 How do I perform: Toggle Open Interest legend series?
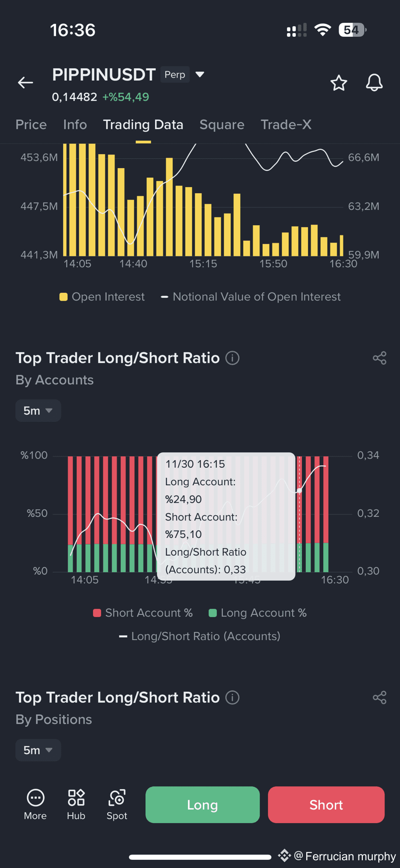(x=102, y=297)
